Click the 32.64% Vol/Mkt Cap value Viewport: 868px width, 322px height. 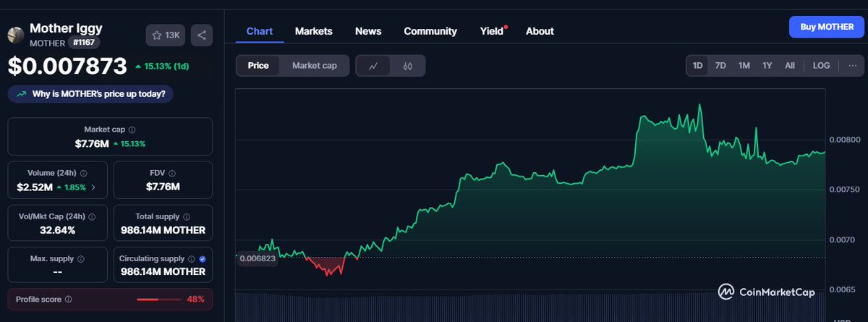click(58, 230)
